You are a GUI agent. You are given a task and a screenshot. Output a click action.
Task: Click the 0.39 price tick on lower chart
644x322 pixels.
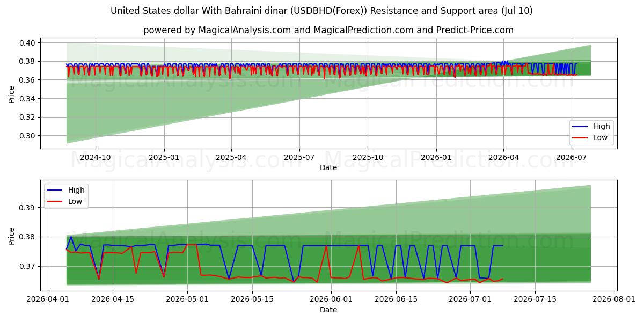tap(28, 208)
